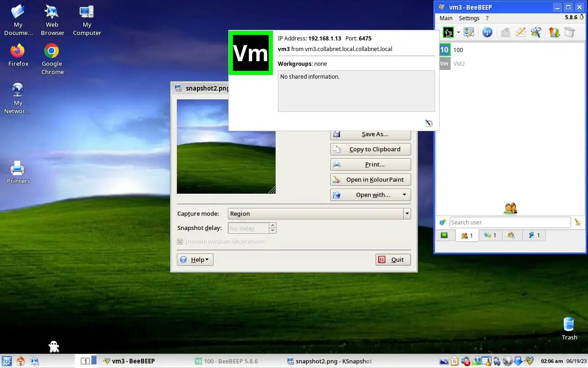The height and width of the screenshot is (368, 588).
Task: Click the blue gear icon left of search
Action: tap(443, 222)
